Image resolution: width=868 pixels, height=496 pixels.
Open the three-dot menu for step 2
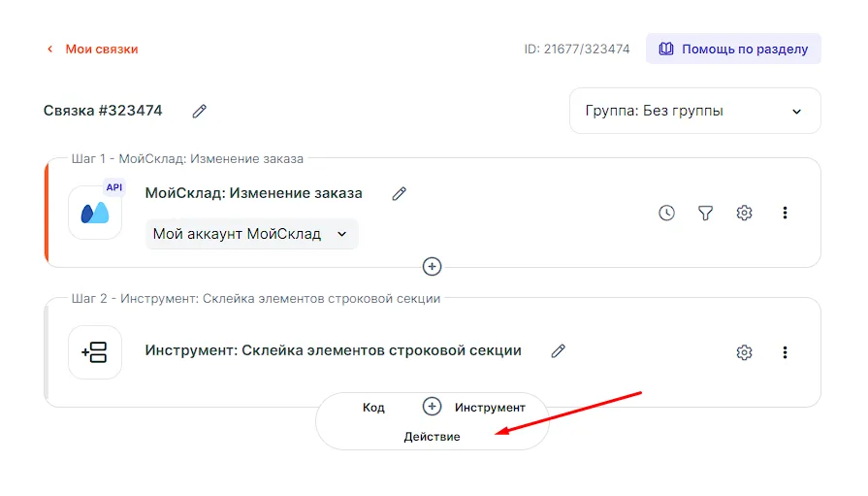tap(785, 352)
